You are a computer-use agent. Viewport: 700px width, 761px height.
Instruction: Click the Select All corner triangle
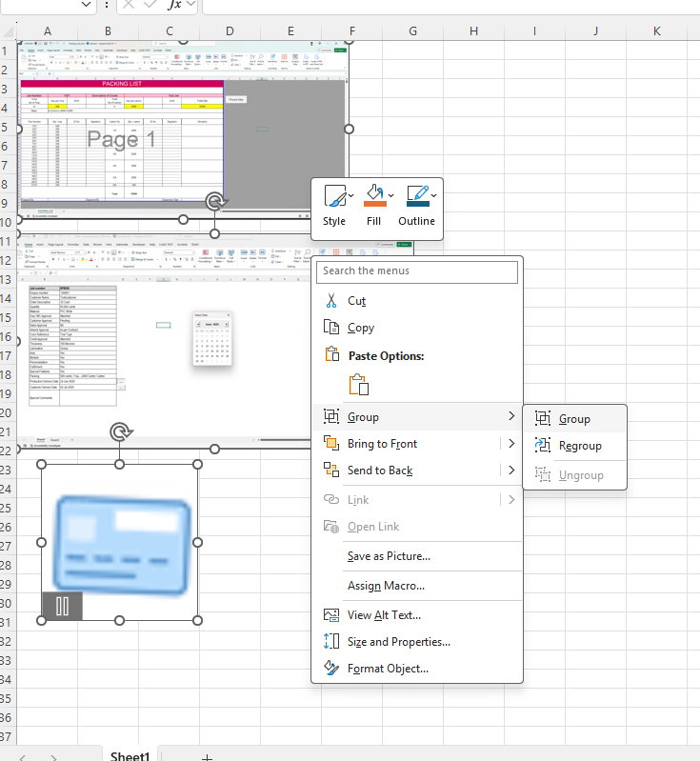(x=9, y=31)
